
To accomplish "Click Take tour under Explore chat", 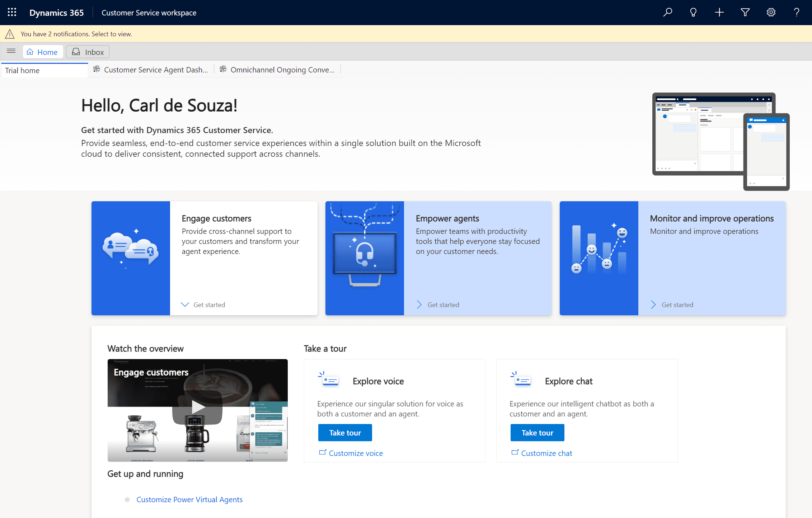I will 538,433.
